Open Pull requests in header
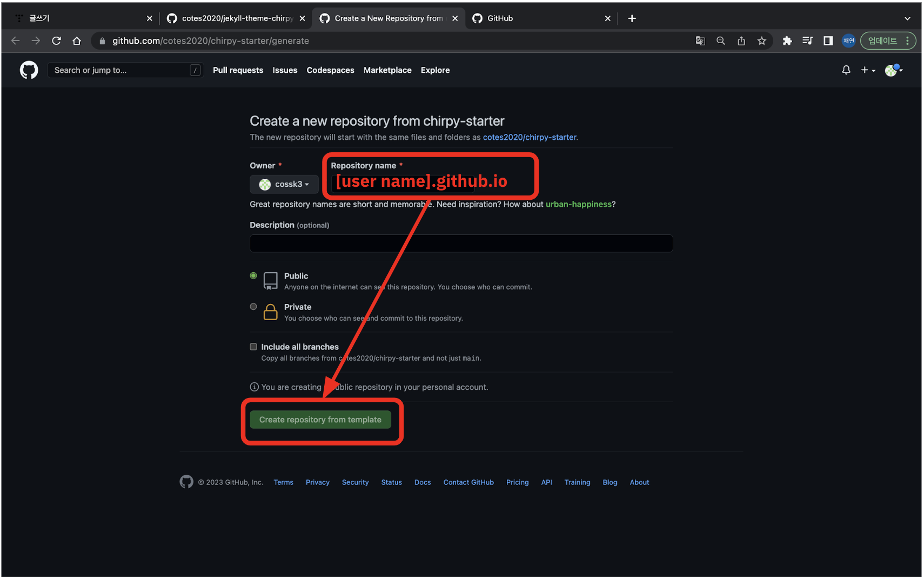The image size is (924, 581). pyautogui.click(x=238, y=70)
